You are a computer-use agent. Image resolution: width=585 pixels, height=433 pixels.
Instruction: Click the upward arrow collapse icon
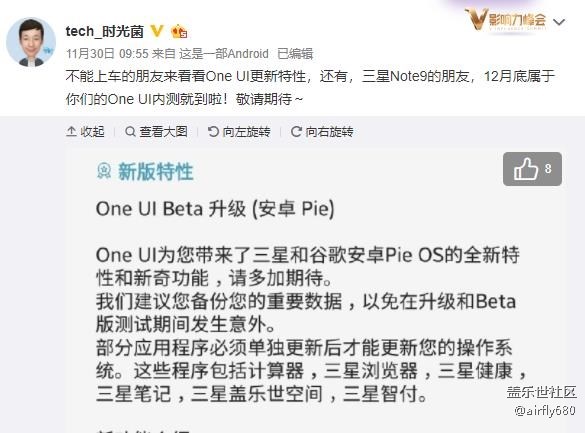(71, 132)
